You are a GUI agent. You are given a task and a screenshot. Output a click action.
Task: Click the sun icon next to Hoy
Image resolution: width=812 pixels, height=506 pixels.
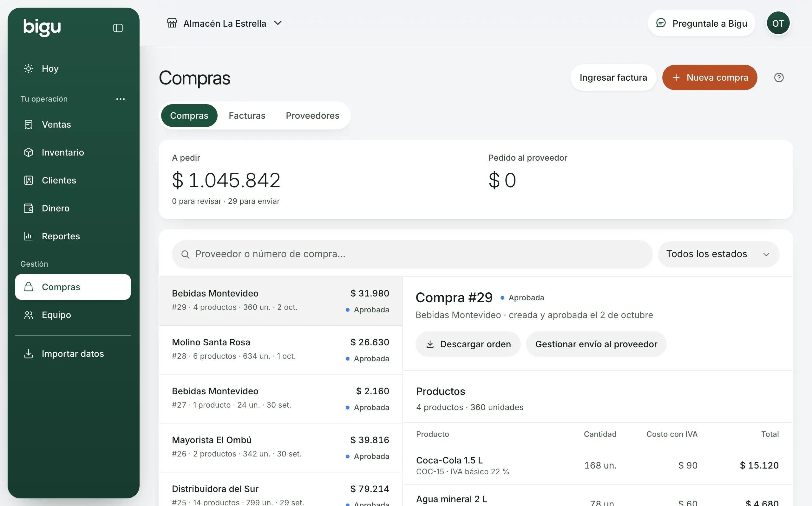(x=29, y=69)
